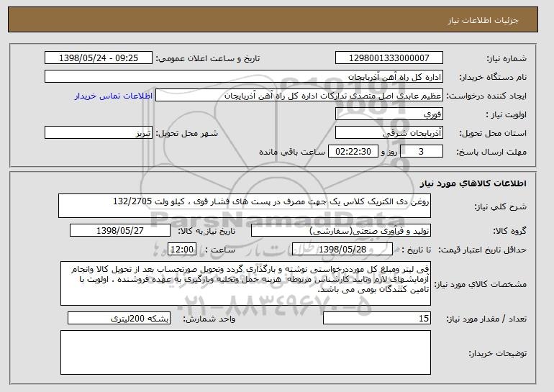Click the label شماره نیاز
Viewport: 554px width, 392px height.
coord(507,59)
